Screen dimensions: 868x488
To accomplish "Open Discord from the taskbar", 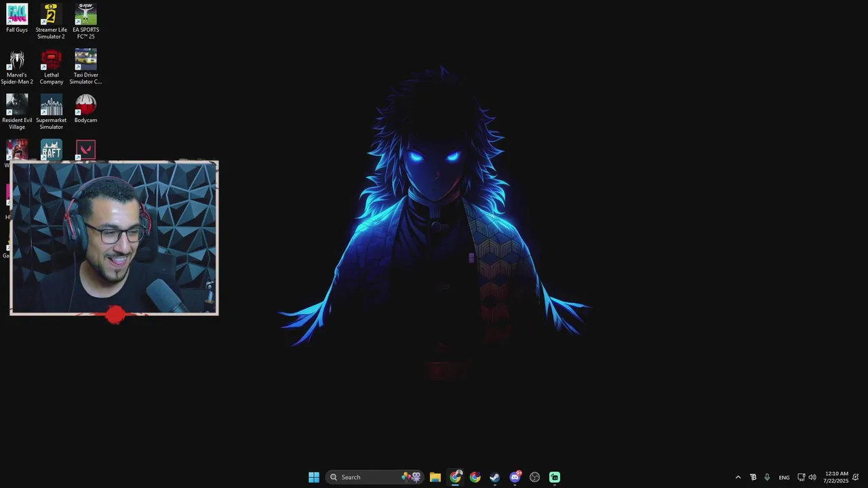I will click(515, 477).
